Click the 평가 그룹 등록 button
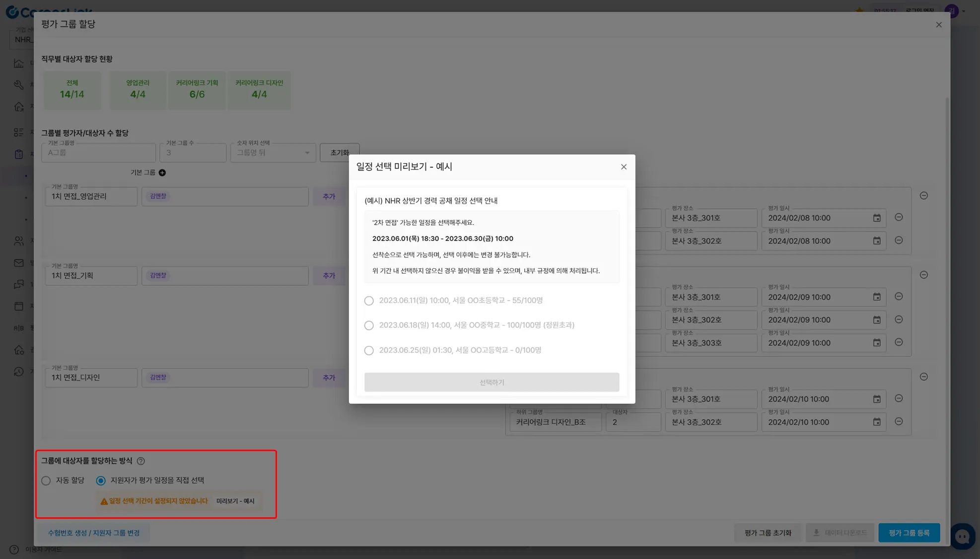 click(x=909, y=533)
